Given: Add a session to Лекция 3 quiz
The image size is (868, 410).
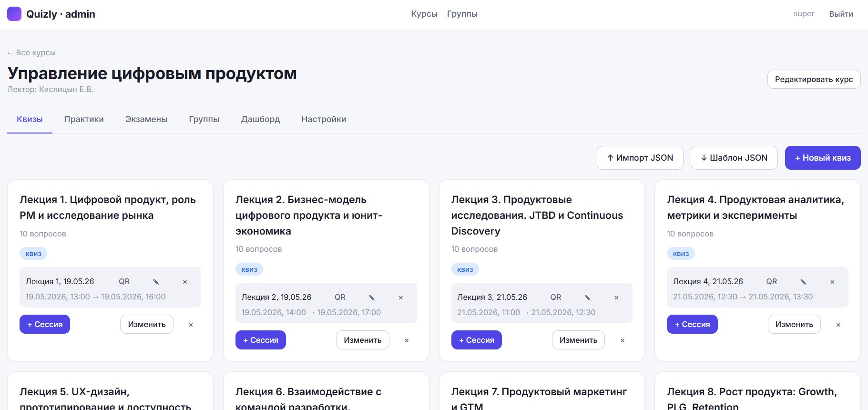Looking at the screenshot, I should [x=477, y=340].
